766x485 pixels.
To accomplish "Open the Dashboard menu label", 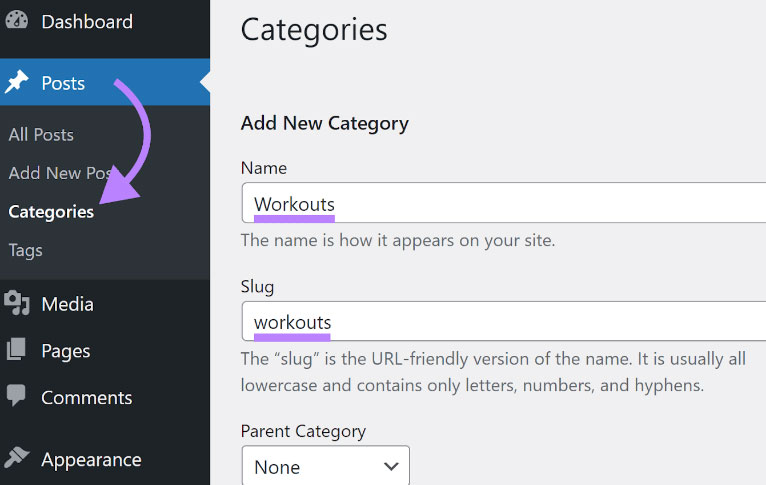I will click(x=86, y=21).
